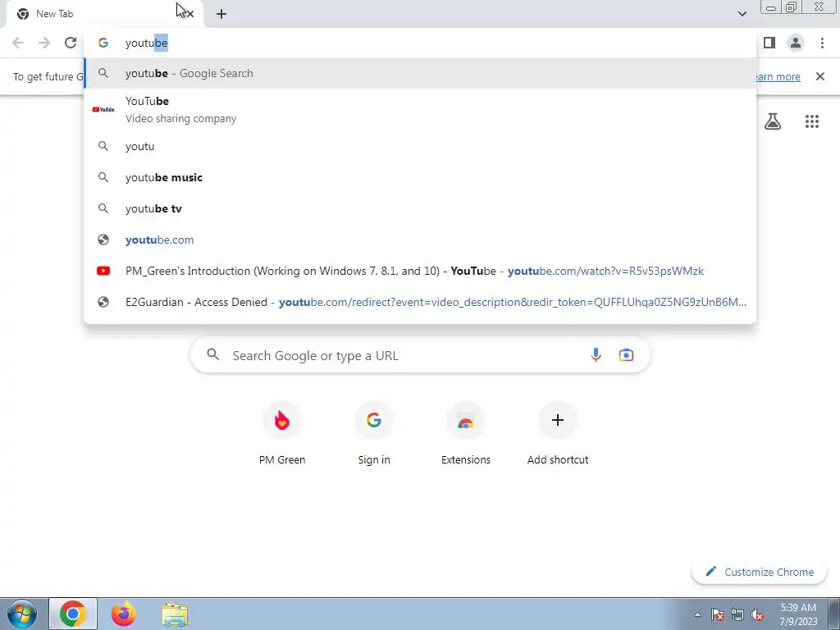The image size is (840, 630).
Task: Start voice search with microphone icon
Action: 596,354
